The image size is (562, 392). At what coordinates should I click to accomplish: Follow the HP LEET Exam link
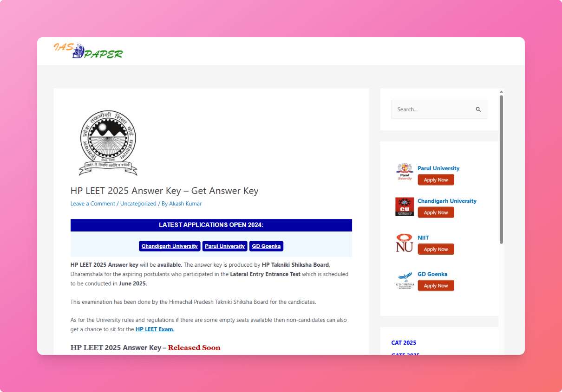tap(155, 329)
